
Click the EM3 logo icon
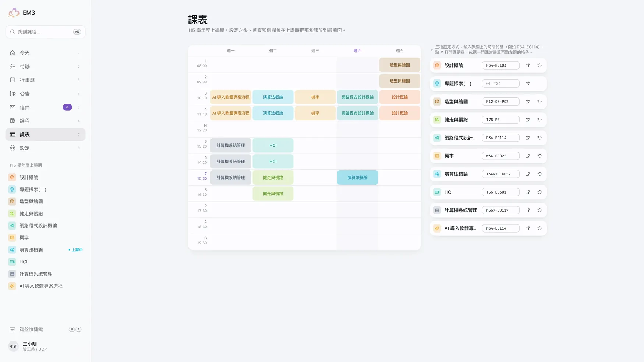click(x=14, y=13)
